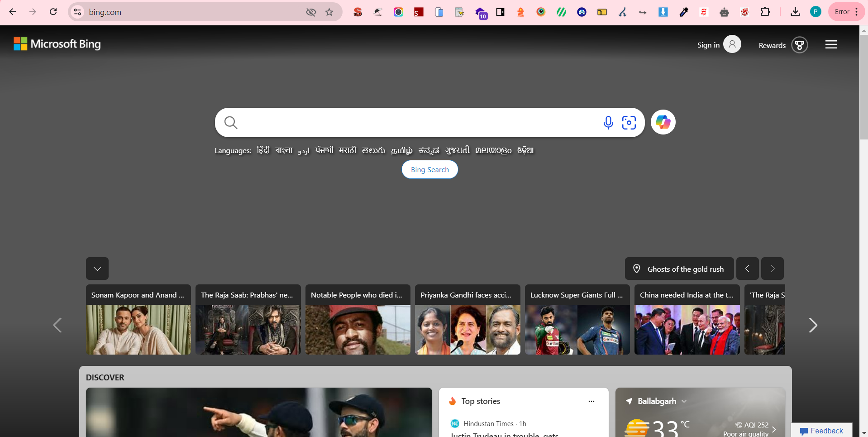Click the Feedback button
868x437 pixels.
[821, 431]
